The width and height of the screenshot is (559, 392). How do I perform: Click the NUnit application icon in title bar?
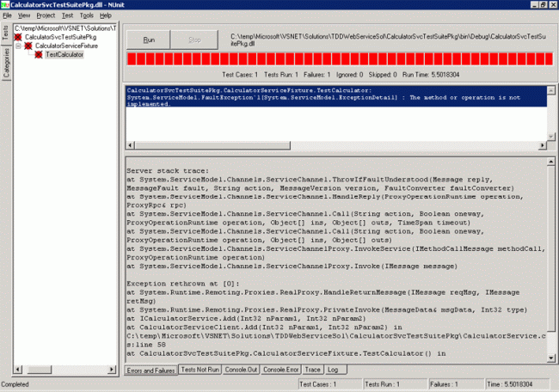click(x=4, y=4)
